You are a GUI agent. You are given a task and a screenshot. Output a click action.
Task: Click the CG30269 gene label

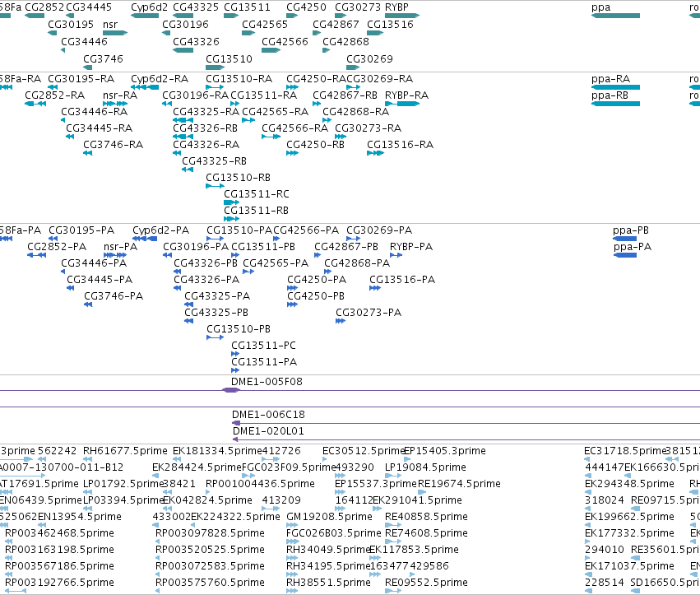point(369,59)
